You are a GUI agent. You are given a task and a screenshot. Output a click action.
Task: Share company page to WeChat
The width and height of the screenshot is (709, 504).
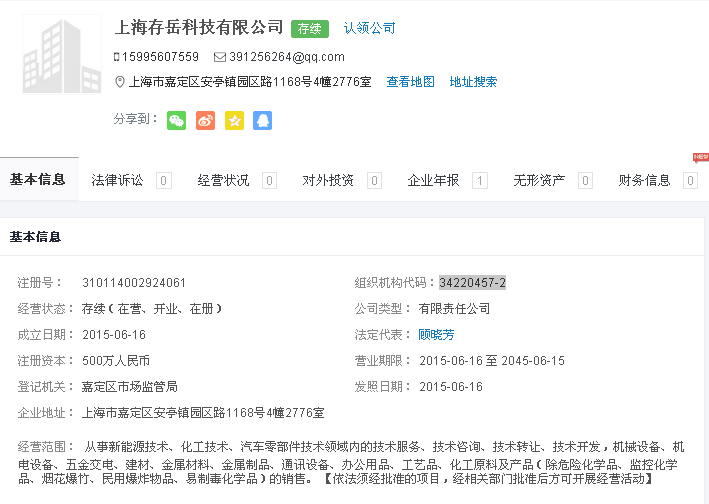[177, 120]
